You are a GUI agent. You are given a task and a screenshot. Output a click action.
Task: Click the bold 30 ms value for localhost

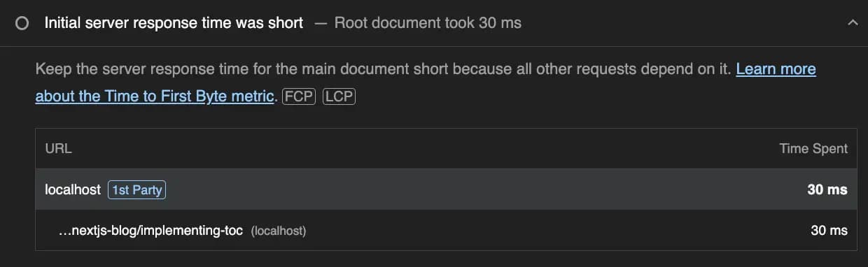(x=827, y=189)
